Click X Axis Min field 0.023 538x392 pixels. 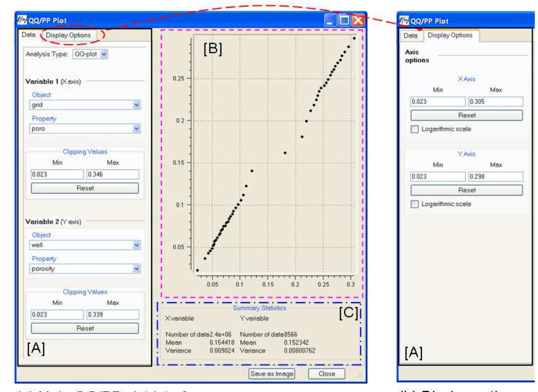(x=437, y=102)
